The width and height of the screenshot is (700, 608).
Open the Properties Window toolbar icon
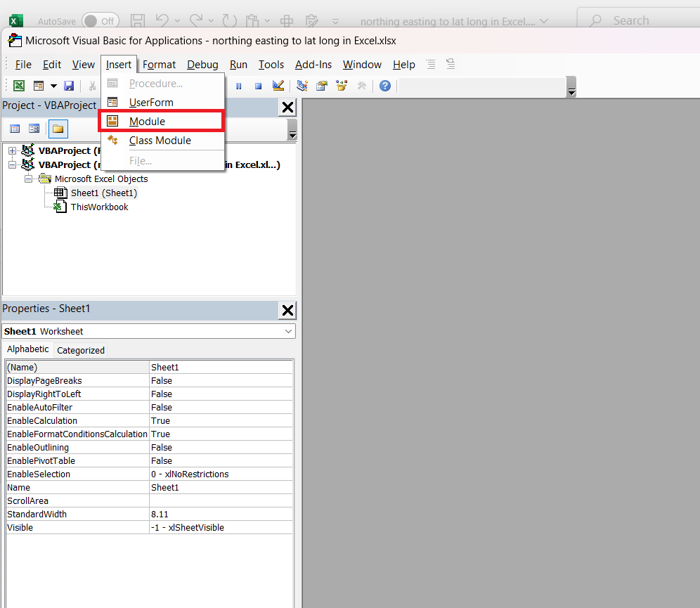pyautogui.click(x=322, y=86)
